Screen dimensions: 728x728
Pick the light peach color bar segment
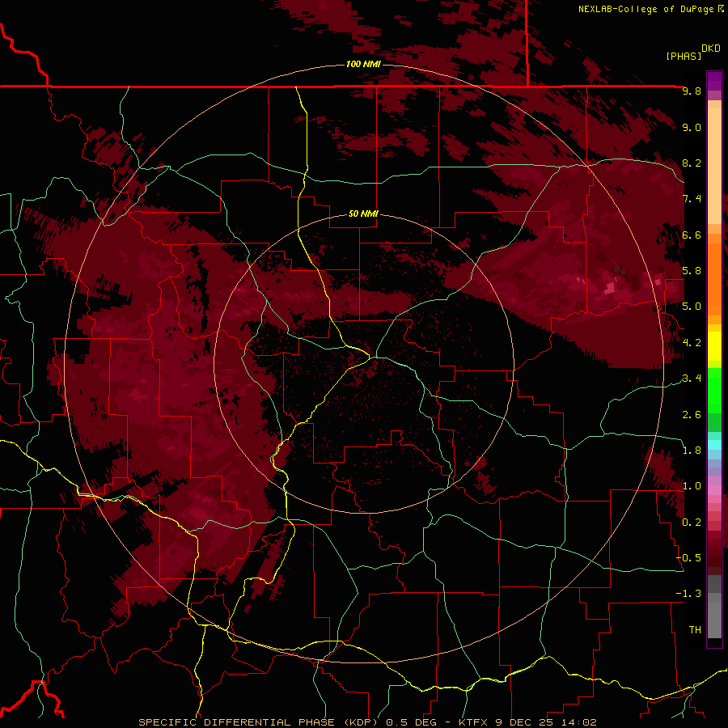tap(714, 167)
